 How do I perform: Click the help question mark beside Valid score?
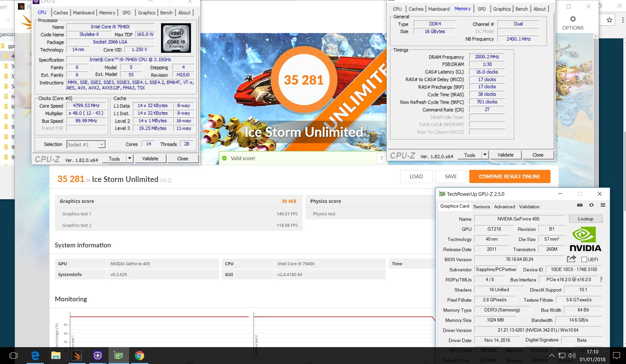pyautogui.click(x=382, y=158)
